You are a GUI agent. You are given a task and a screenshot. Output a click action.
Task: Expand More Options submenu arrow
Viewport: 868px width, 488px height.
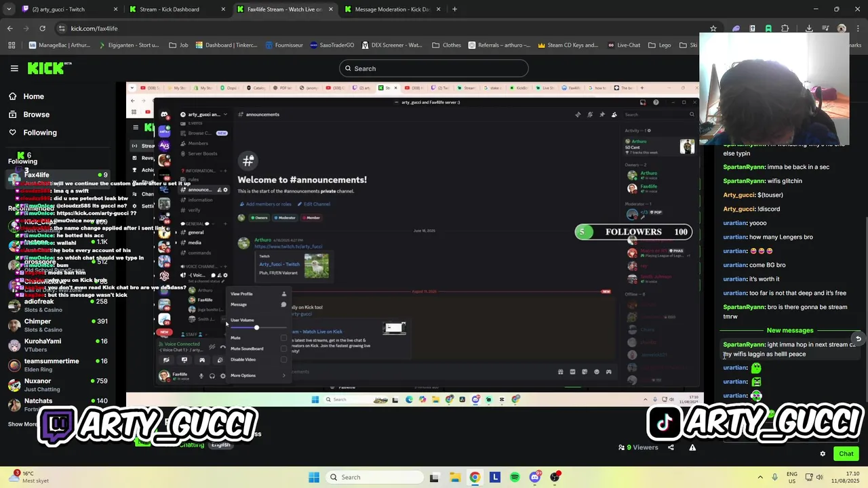pyautogui.click(x=283, y=375)
